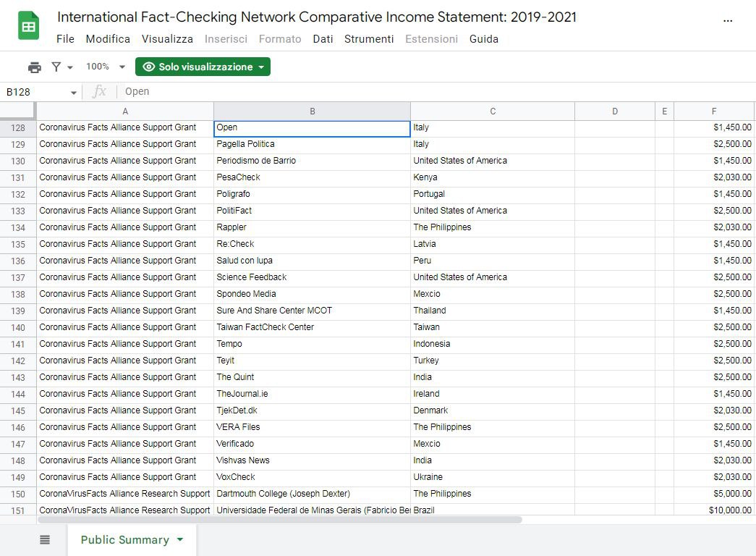Open the Public Summary sheet tab arrow

point(180,539)
